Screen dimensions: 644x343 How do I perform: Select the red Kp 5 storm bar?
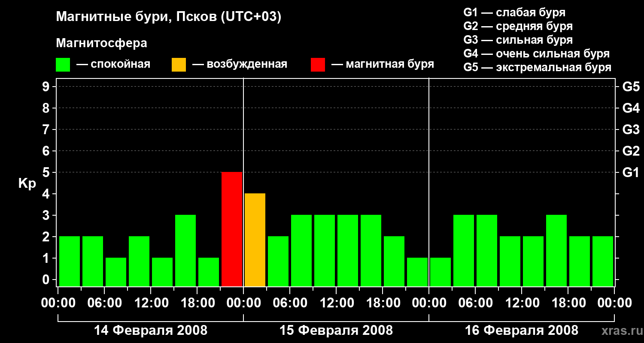tap(232, 229)
